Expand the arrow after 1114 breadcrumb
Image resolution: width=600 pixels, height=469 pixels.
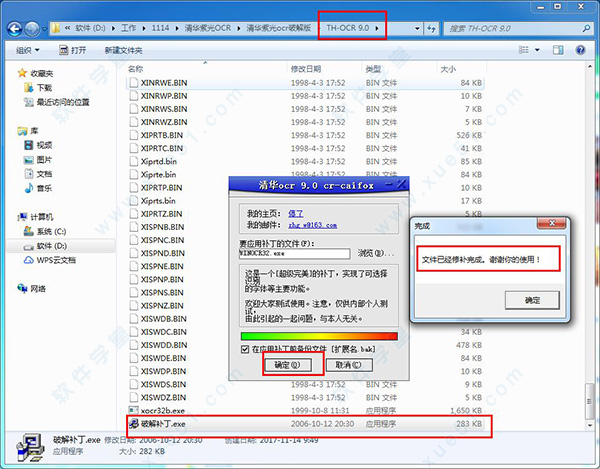[x=177, y=28]
